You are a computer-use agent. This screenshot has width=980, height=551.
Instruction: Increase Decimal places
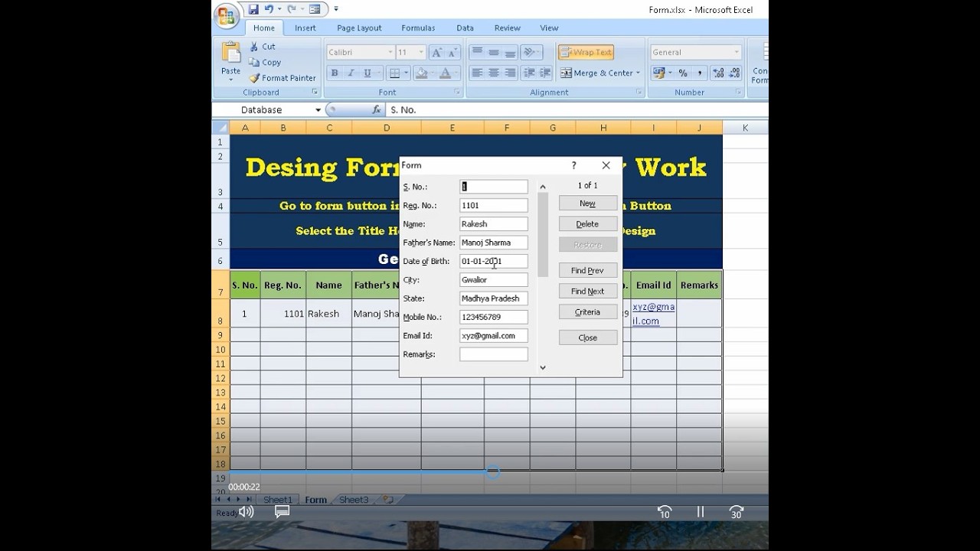(718, 73)
